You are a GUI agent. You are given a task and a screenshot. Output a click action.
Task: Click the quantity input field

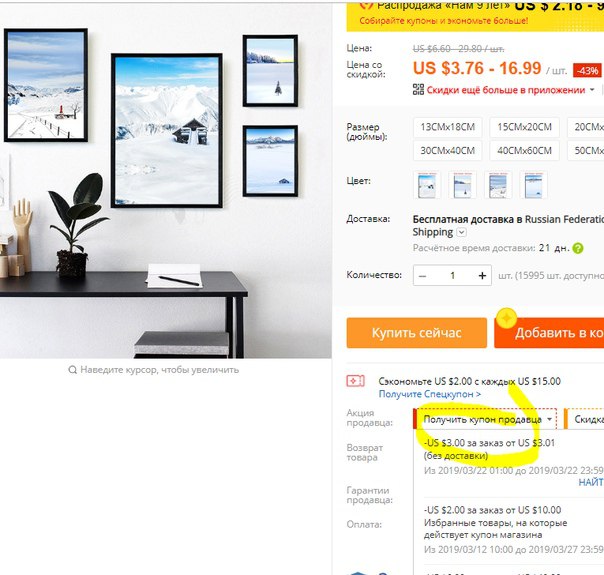point(453,275)
